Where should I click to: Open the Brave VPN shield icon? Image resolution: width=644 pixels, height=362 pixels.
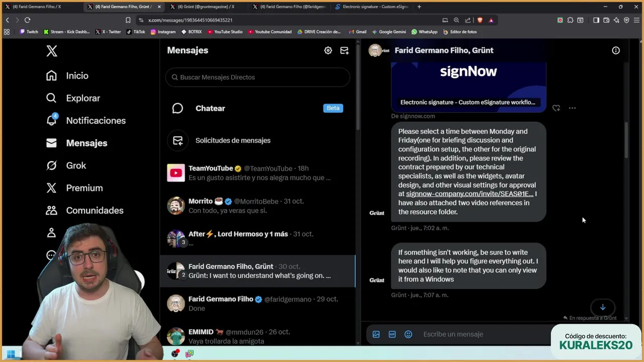coord(626,20)
